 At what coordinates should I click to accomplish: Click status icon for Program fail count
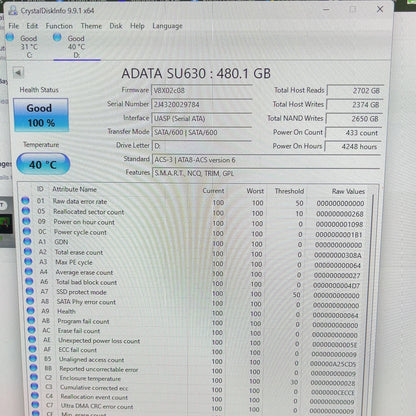pyautogui.click(x=31, y=320)
